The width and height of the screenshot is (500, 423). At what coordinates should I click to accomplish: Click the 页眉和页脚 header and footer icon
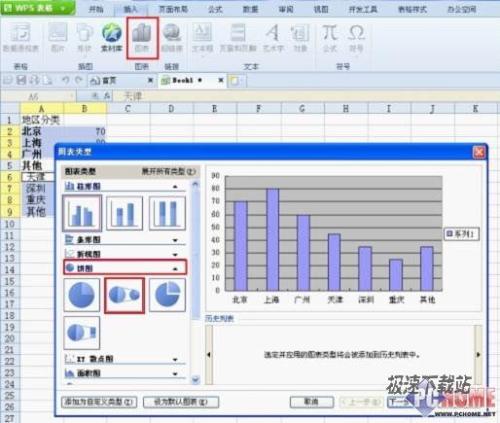(x=238, y=37)
